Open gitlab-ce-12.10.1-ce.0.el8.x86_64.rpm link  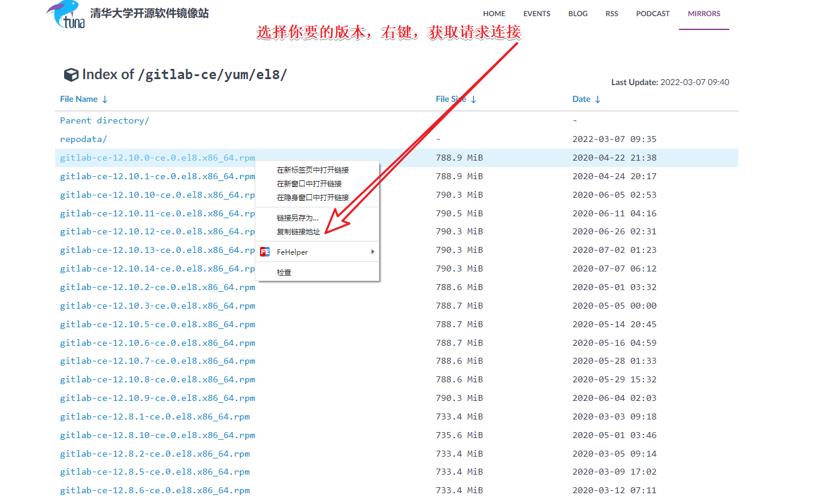158,176
